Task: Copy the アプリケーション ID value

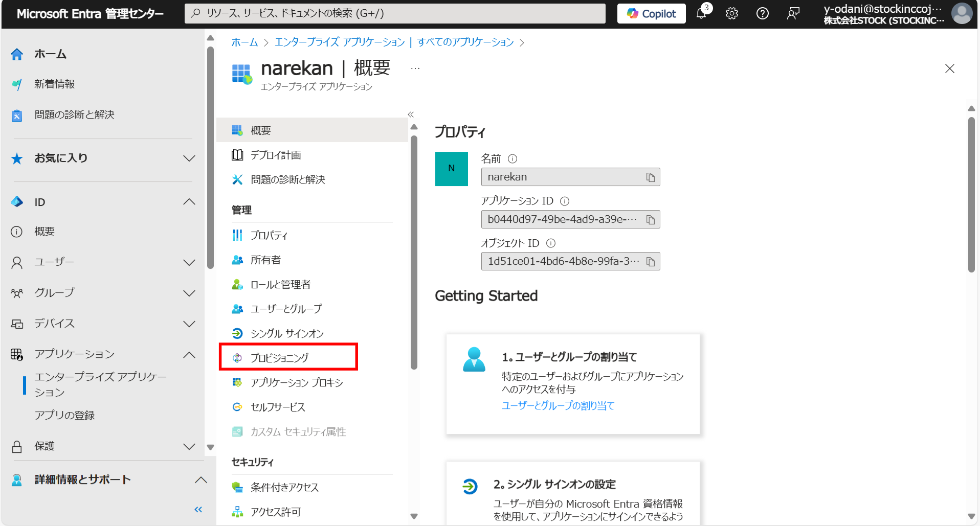Action: pyautogui.click(x=650, y=220)
